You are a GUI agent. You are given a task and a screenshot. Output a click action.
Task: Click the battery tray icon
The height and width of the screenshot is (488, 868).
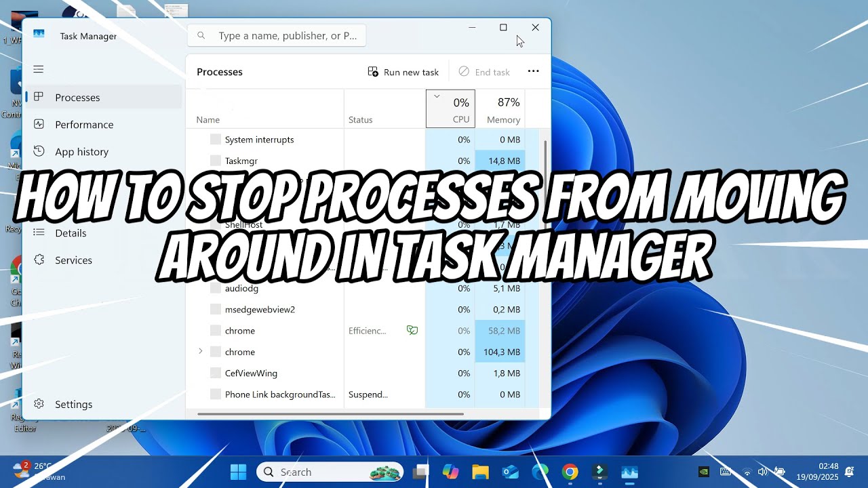tap(779, 472)
